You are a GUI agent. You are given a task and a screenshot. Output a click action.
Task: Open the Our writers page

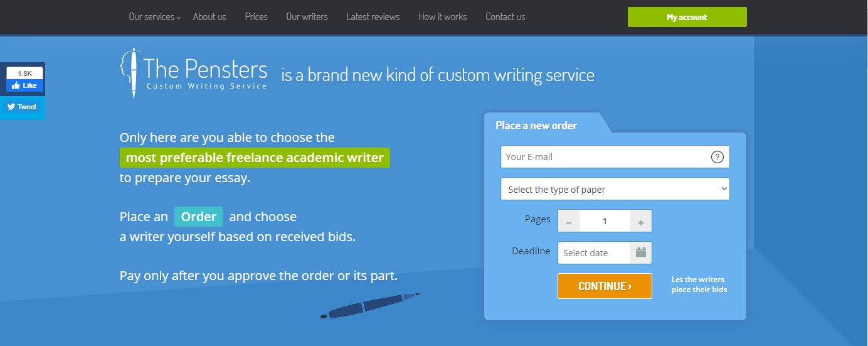coord(307,17)
